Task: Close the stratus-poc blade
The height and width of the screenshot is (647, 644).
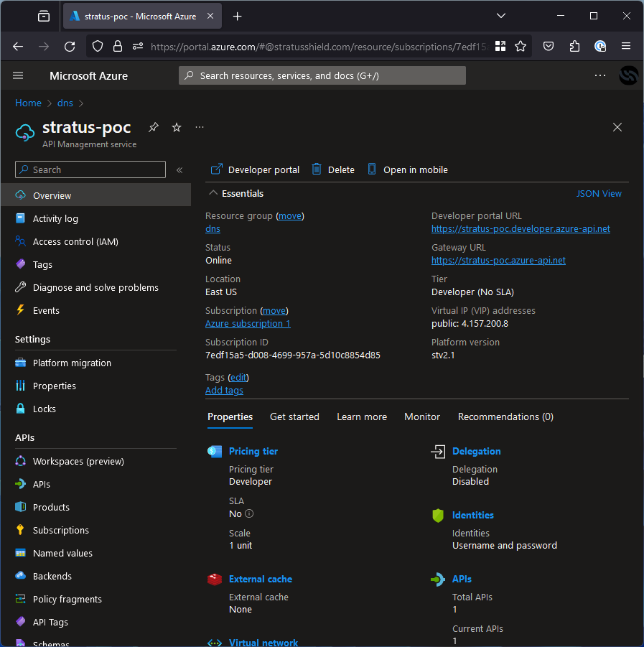Action: 617,127
